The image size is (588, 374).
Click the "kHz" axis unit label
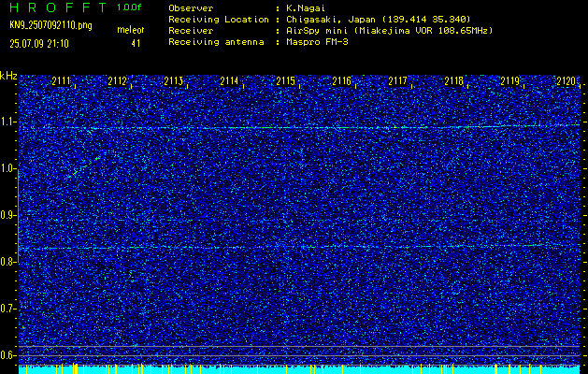pyautogui.click(x=8, y=76)
